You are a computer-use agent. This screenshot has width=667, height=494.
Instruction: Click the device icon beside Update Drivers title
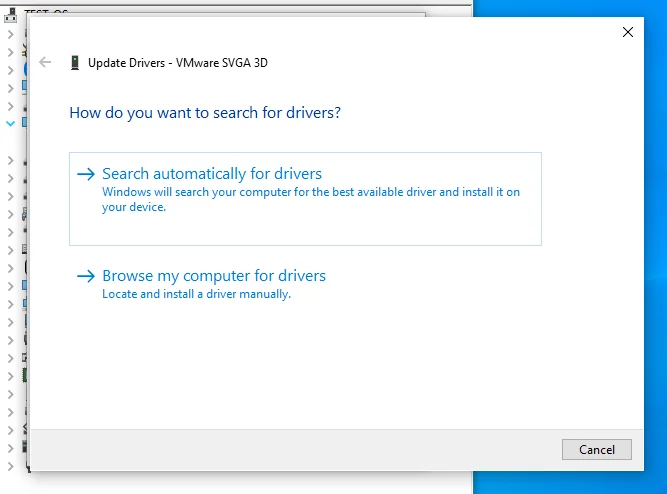75,63
